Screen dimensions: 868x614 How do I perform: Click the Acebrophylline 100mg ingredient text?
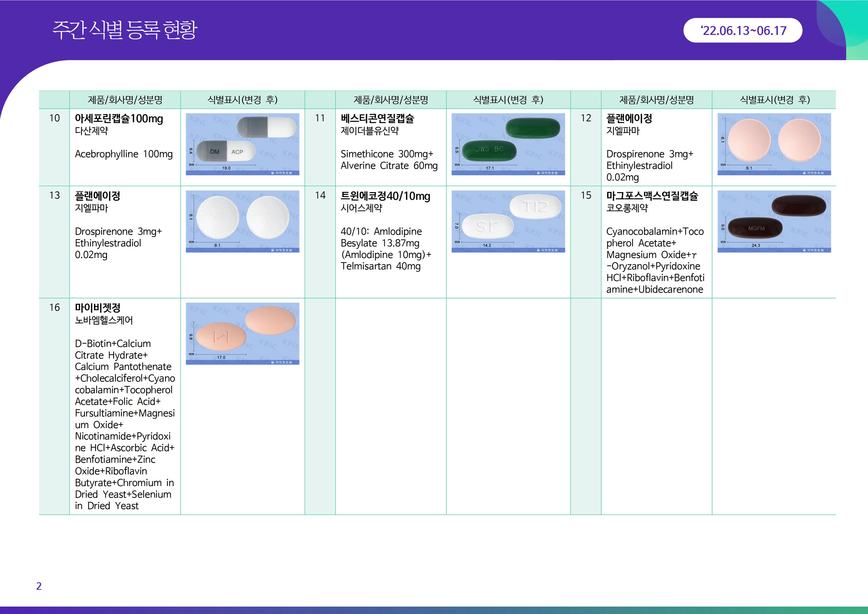click(x=124, y=154)
